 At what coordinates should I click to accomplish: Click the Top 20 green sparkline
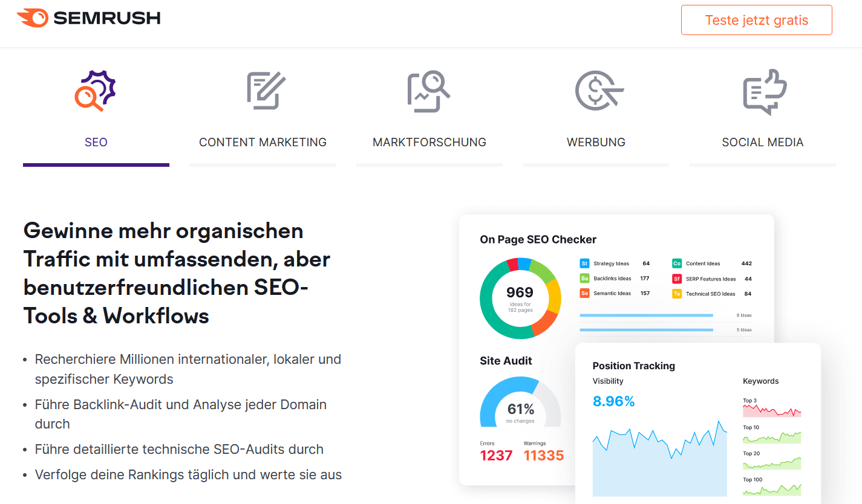tap(772, 463)
